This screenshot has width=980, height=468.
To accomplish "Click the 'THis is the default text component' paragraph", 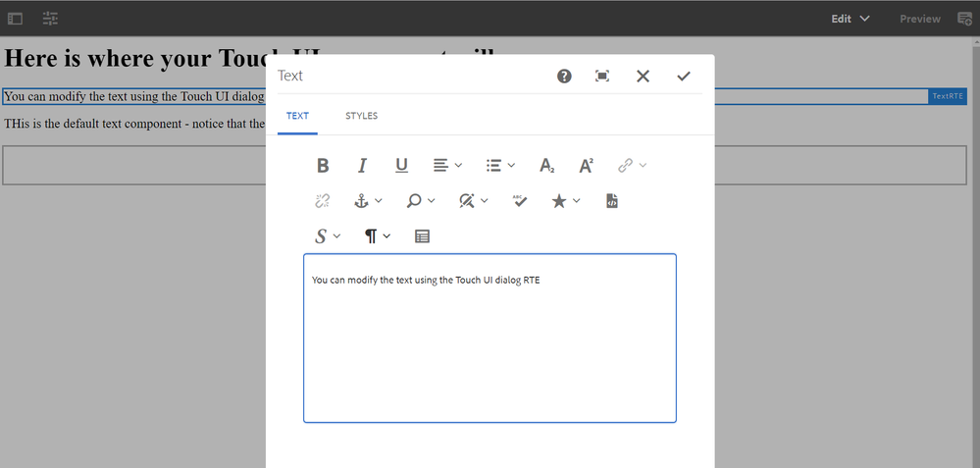I will pyautogui.click(x=135, y=123).
